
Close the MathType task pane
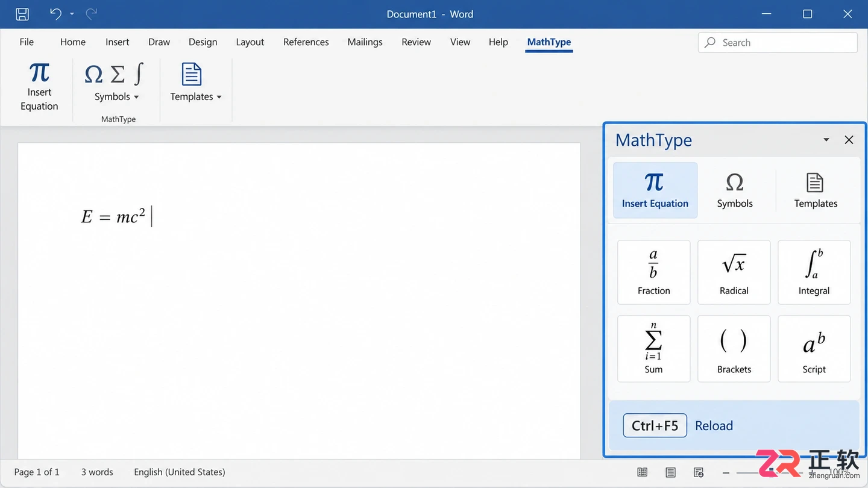click(849, 140)
